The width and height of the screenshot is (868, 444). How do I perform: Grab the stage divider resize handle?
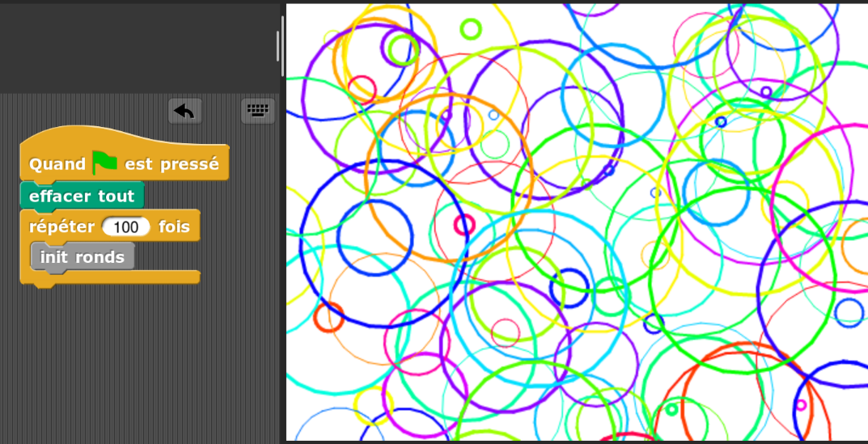278,46
